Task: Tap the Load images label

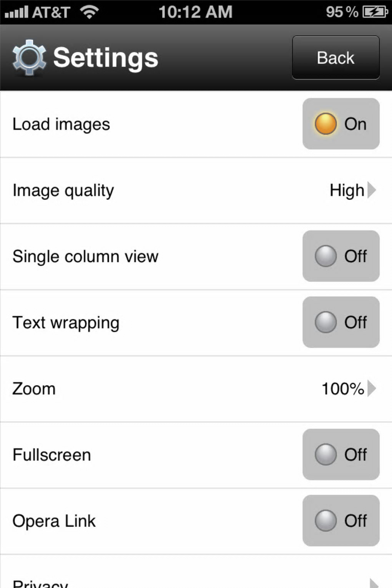Action: pyautogui.click(x=61, y=124)
